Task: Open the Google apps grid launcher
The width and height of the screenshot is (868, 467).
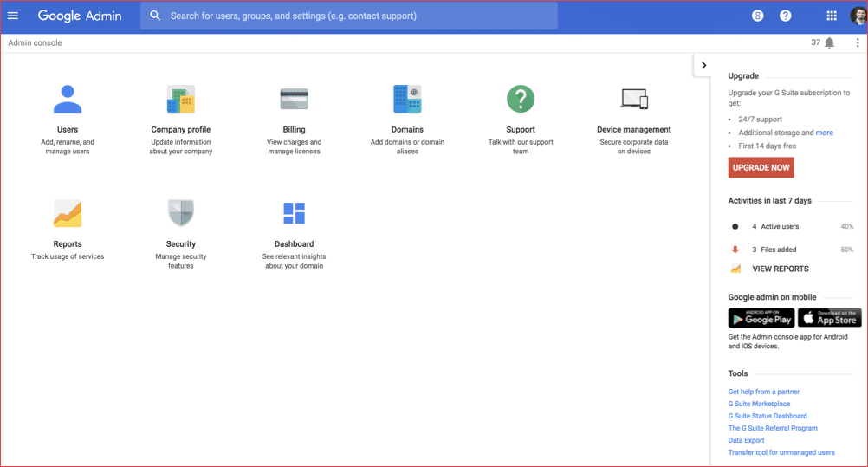Action: point(832,16)
